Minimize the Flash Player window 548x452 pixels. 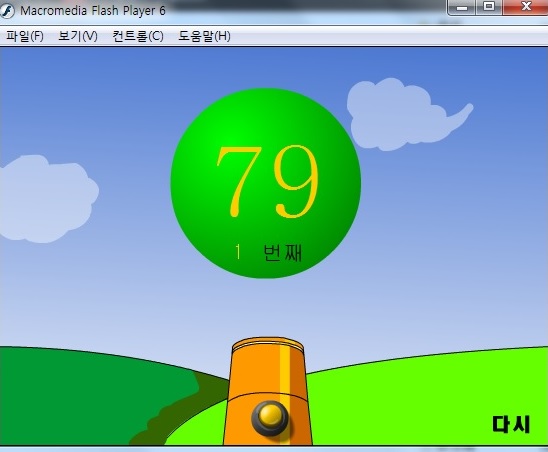461,7
